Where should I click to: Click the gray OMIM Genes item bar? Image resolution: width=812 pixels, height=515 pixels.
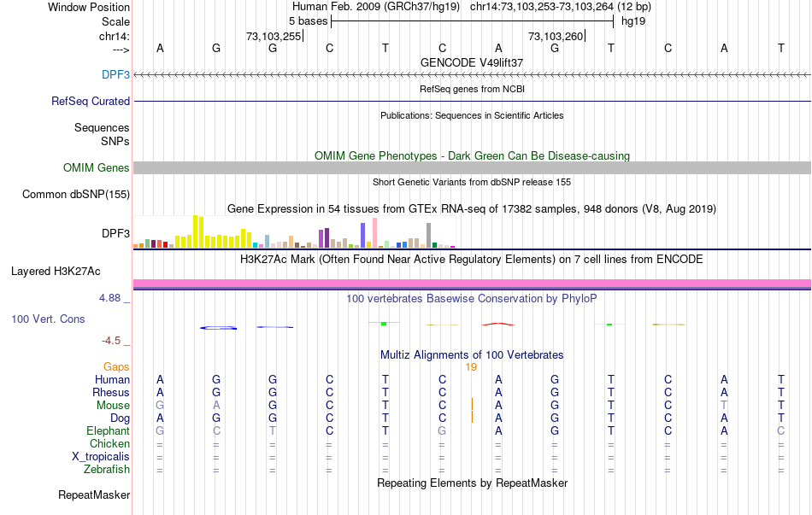tap(473, 167)
